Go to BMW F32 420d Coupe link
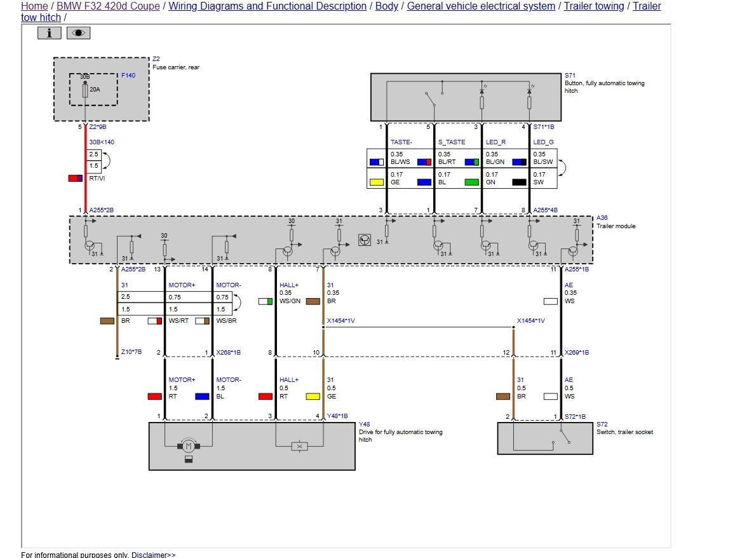 [x=108, y=6]
